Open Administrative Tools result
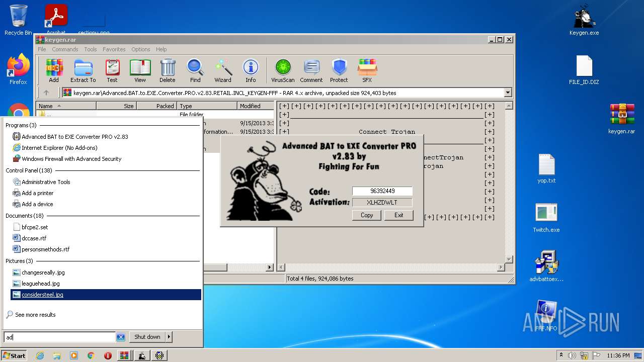This screenshot has width=644, height=362. pyautogui.click(x=46, y=182)
